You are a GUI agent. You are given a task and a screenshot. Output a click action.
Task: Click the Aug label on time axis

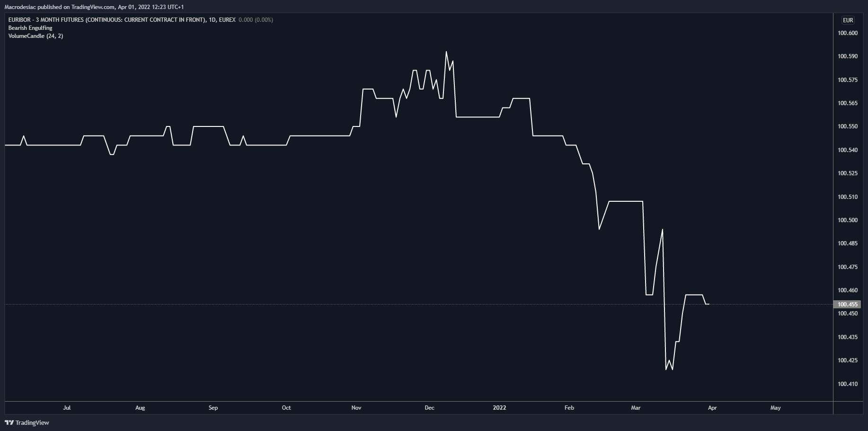click(x=140, y=408)
